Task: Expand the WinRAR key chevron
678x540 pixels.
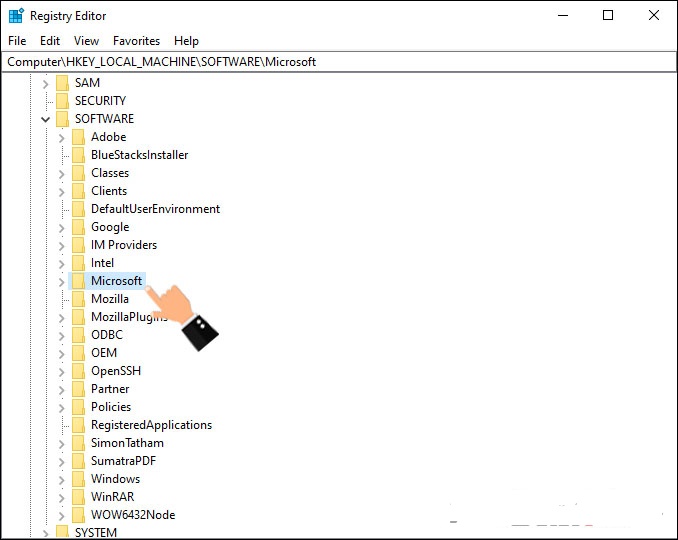Action: tap(61, 498)
